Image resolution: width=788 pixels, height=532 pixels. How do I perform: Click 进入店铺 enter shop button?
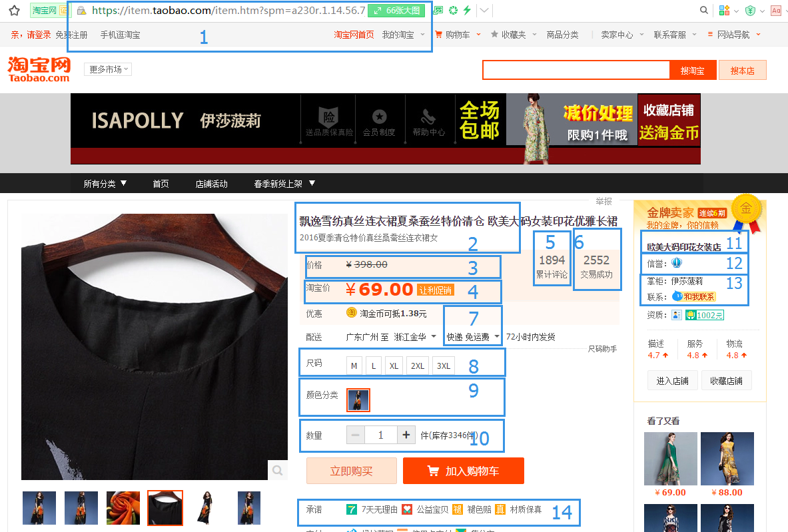pyautogui.click(x=672, y=381)
